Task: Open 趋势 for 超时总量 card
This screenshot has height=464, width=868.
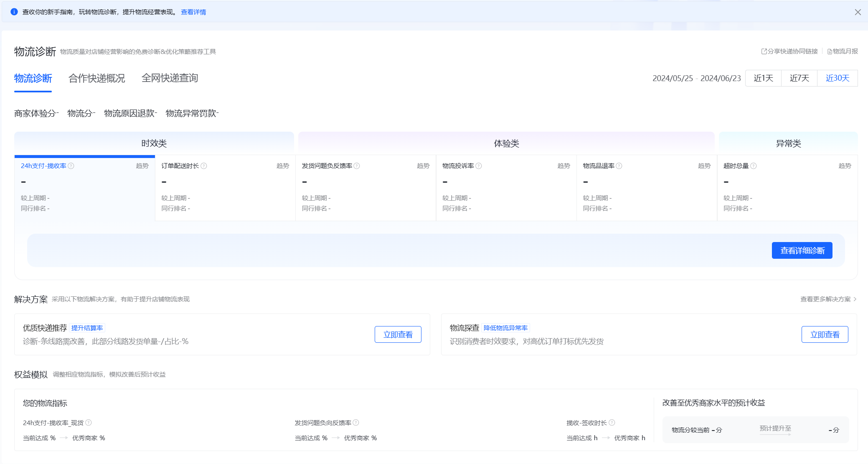Action: pos(845,166)
